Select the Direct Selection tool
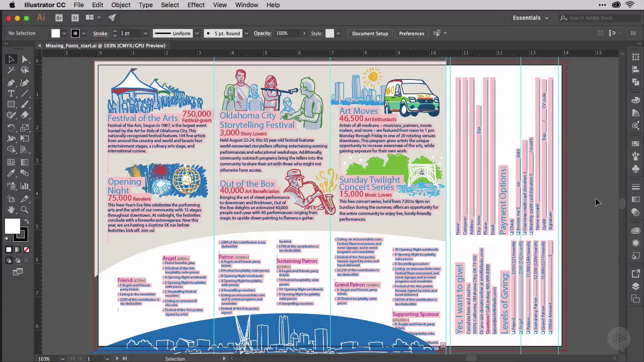 [25, 59]
